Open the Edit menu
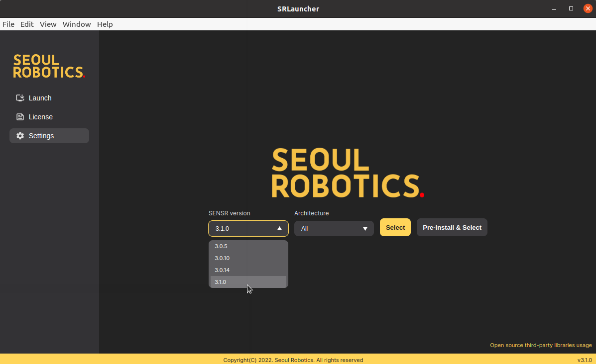The height and width of the screenshot is (364, 596). 27,24
